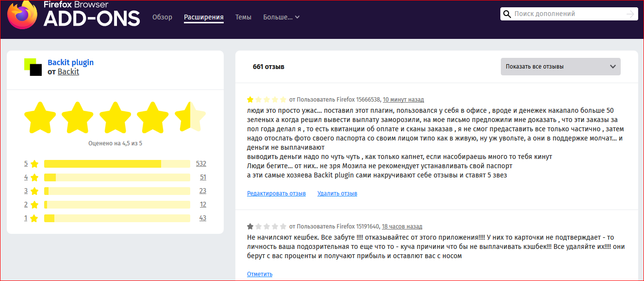The width and height of the screenshot is (644, 281).
Task: Focus the Поиск дополнений search field
Action: [x=569, y=14]
